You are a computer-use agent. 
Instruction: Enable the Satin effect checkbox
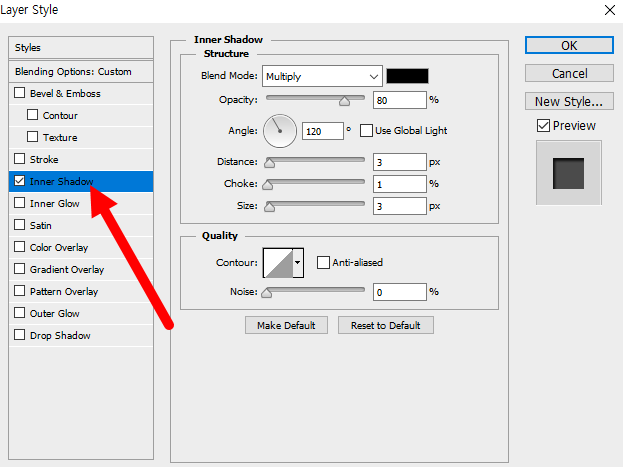[19, 225]
